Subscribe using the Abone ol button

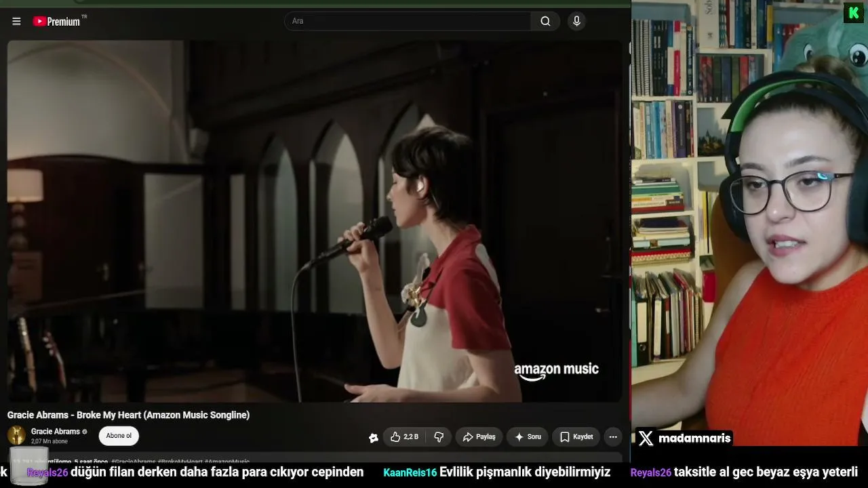coord(119,436)
